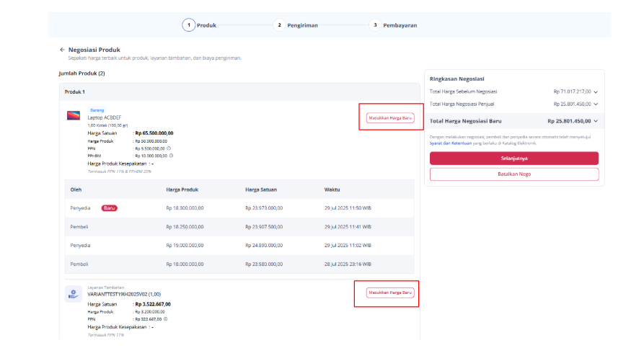
Task: Click the Layanan Tambahan service icon
Action: point(74,294)
